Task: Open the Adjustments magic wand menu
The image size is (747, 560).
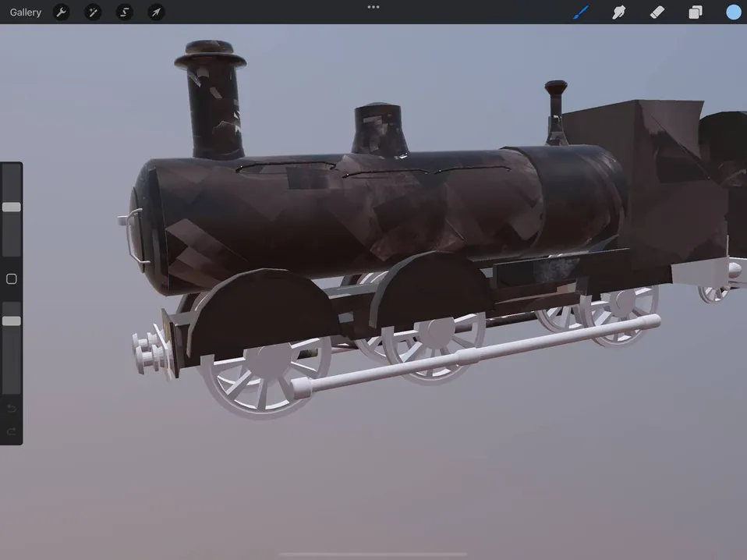Action: [x=93, y=12]
